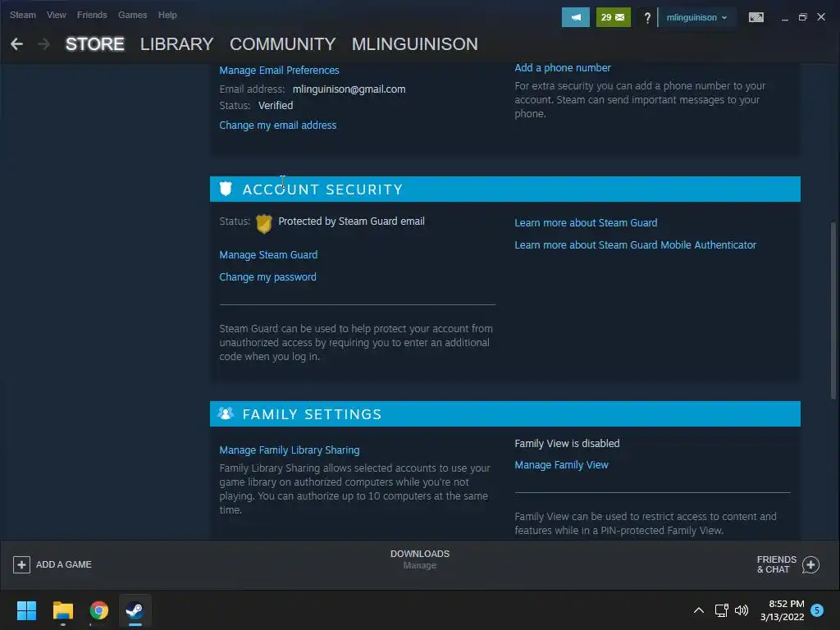Click the FAMILY SETTINGS header text

point(313,414)
